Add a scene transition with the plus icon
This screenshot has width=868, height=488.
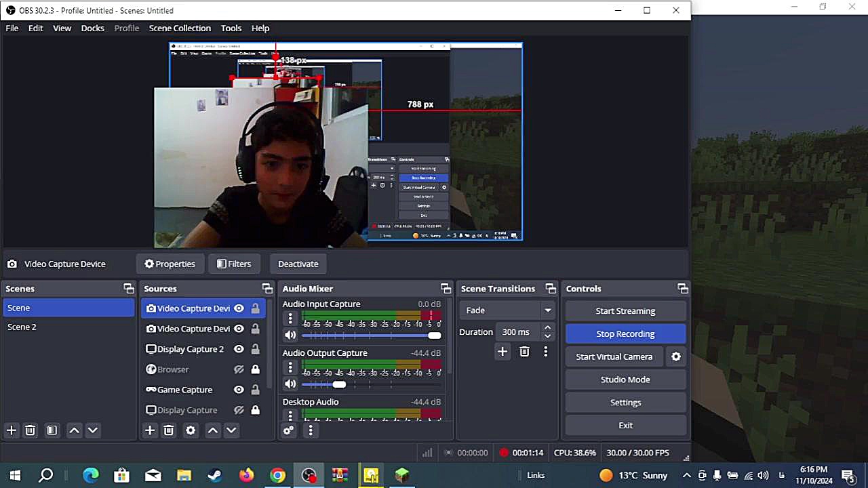point(502,351)
